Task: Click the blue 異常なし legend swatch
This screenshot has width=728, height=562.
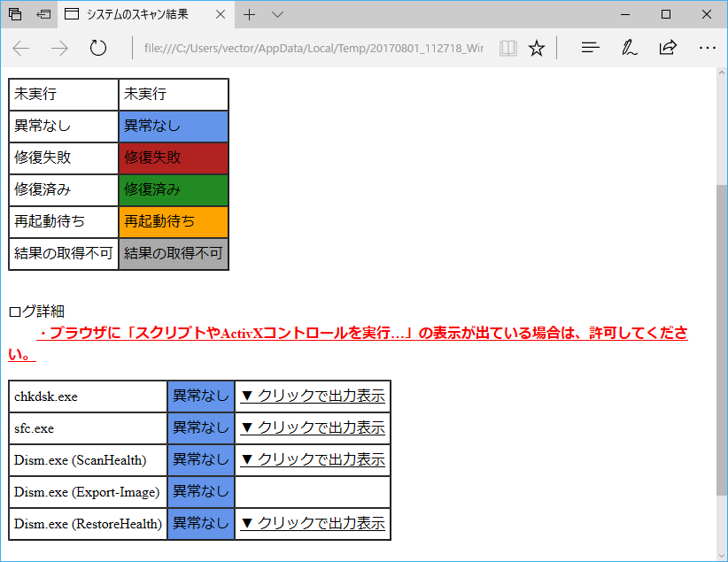Action: tap(174, 127)
